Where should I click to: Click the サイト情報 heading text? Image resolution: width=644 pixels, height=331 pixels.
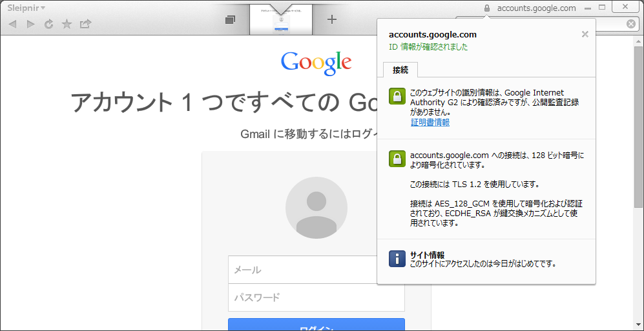click(428, 255)
